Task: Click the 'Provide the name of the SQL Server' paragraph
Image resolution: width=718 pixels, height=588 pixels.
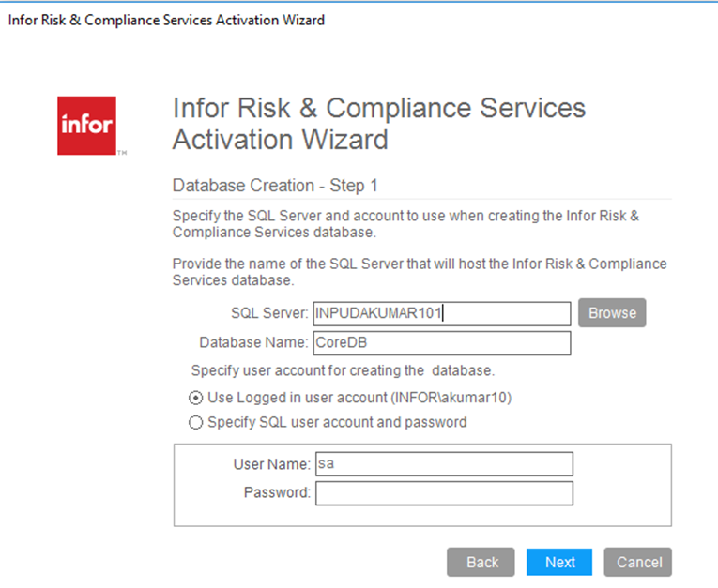Action: coord(420,271)
